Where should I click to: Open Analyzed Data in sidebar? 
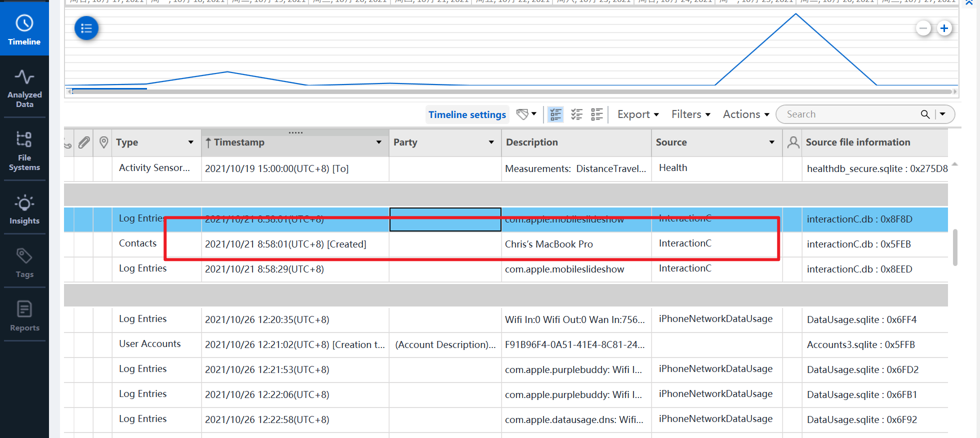(24, 88)
